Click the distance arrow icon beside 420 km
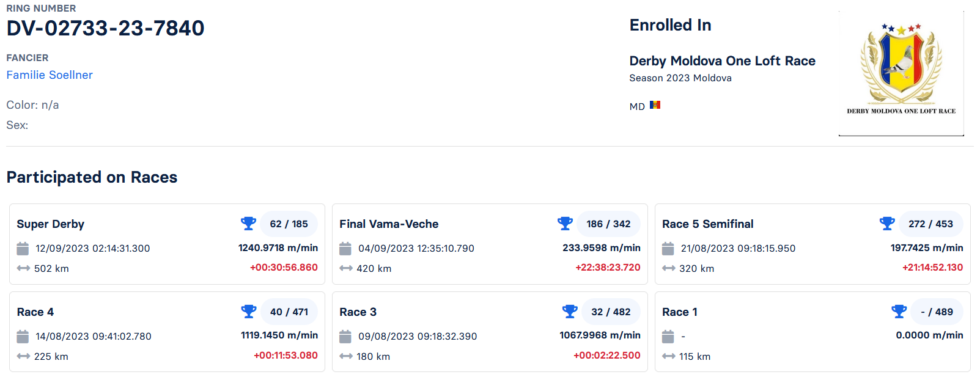The image size is (980, 380). [346, 268]
